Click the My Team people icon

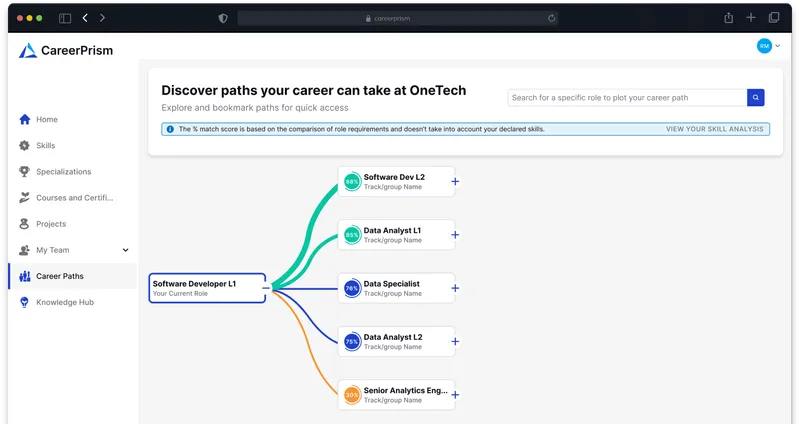click(24, 250)
